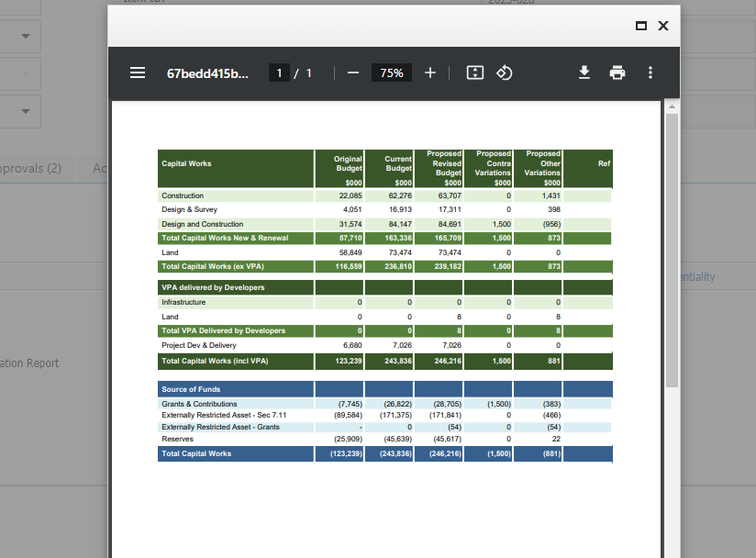Screen dimensions: 756x558
Task: Open the PDF sidebar hamburger menu
Action: click(138, 73)
